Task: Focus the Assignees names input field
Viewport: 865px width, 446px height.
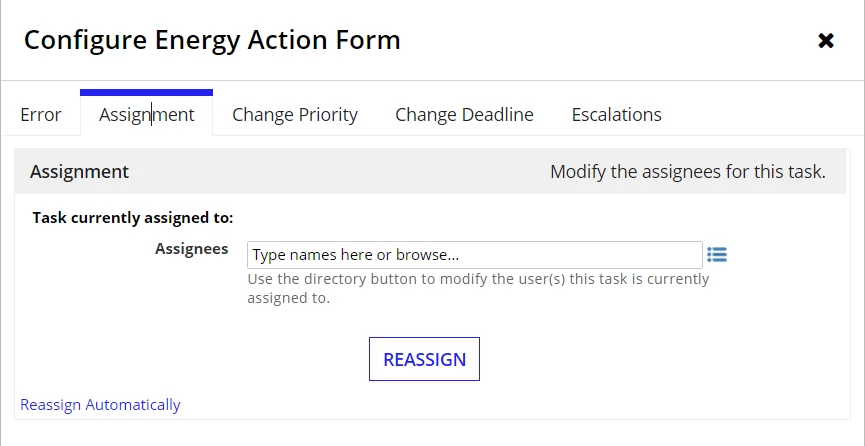Action: coord(474,255)
